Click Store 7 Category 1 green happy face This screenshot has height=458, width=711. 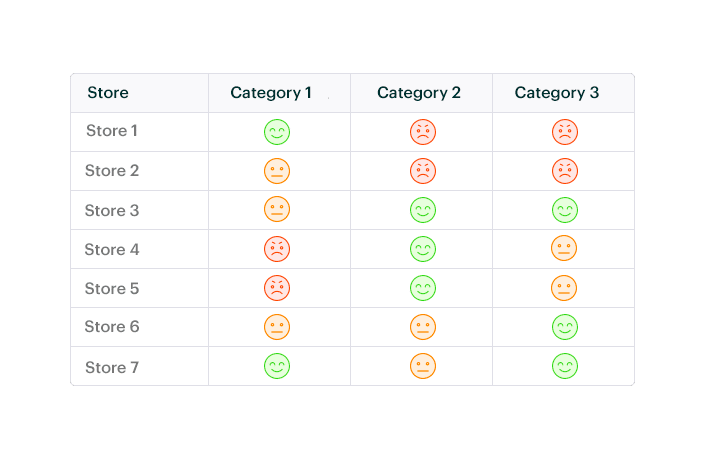277,367
